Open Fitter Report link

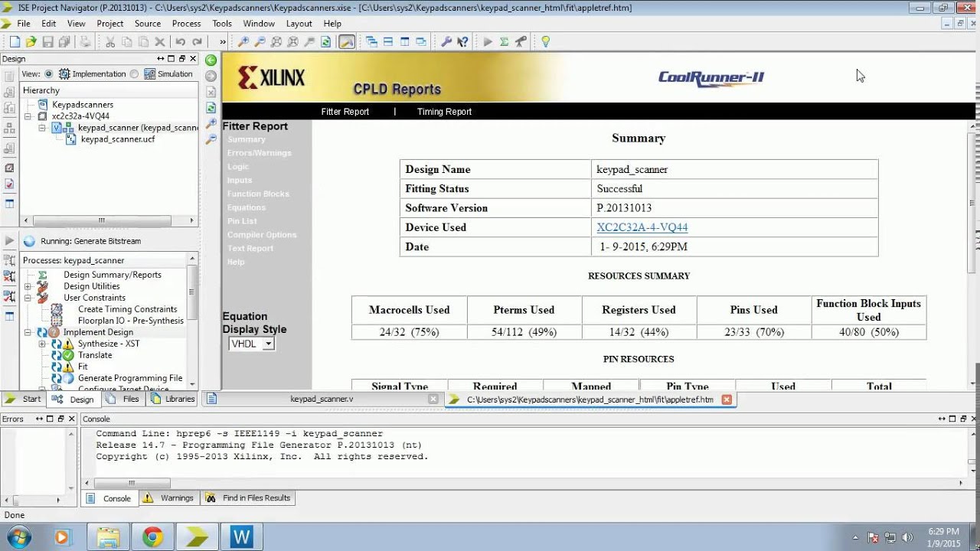pos(345,112)
